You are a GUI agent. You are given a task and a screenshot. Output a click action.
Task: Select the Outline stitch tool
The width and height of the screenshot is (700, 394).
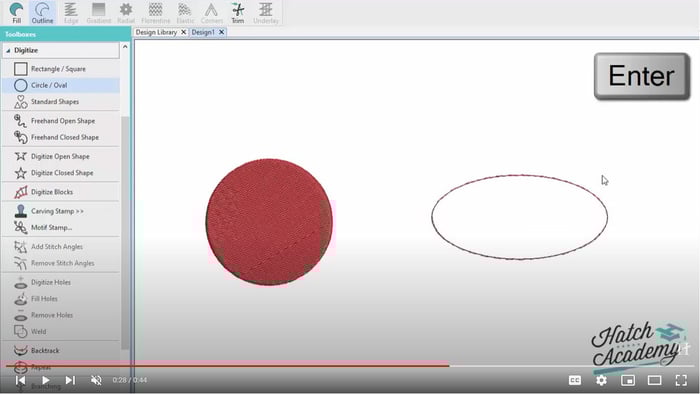click(42, 12)
